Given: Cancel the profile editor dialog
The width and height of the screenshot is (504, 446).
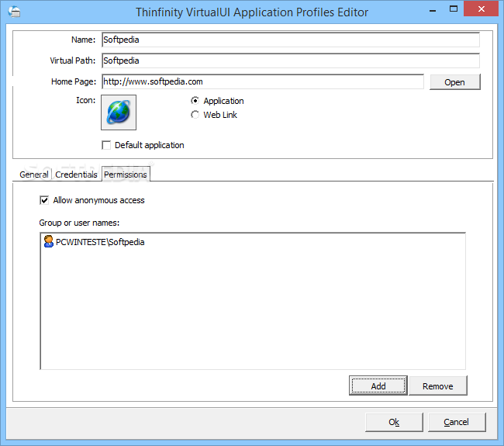Looking at the screenshot, I should coord(457,422).
